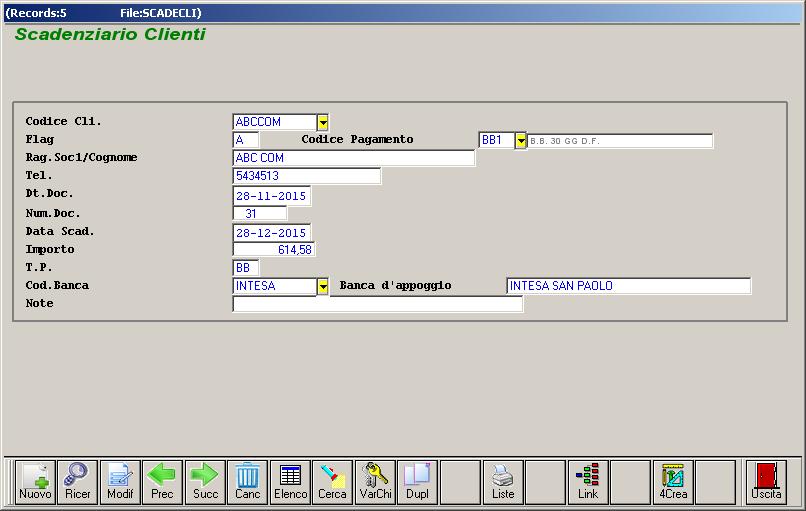Click the Cod.Banca field INTESA
The image size is (806, 511).
[275, 286]
